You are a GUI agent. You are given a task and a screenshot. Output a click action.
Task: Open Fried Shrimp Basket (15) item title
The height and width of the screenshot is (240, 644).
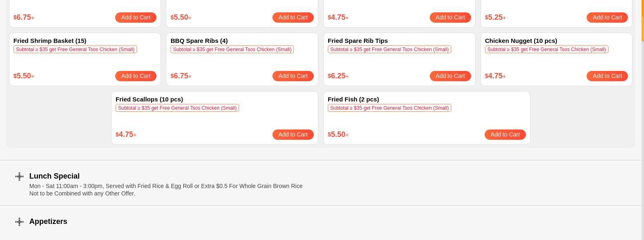coord(50,41)
